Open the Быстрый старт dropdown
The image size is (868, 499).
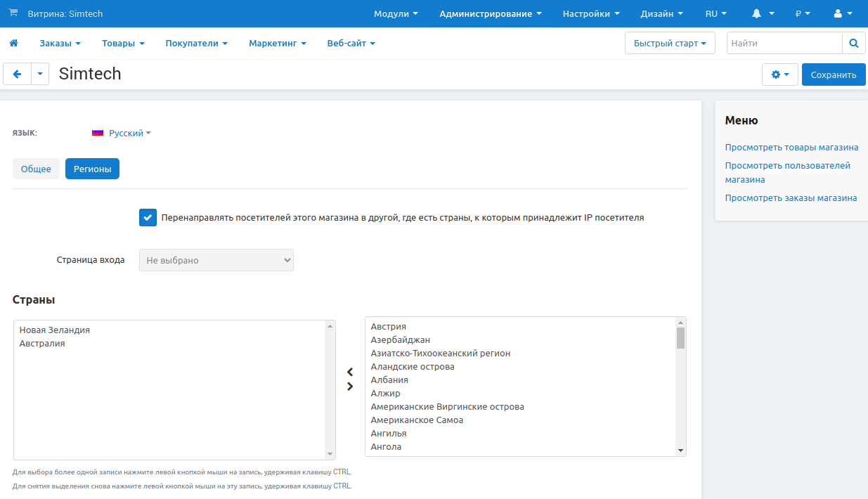click(669, 44)
